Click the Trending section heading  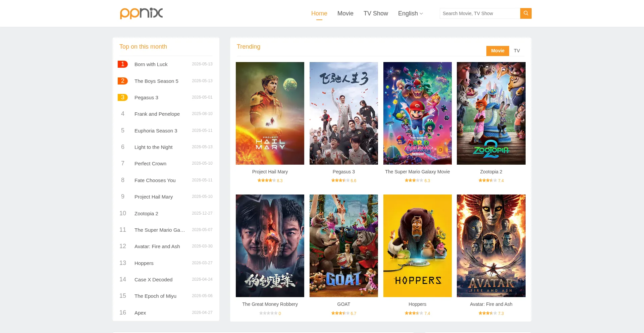pyautogui.click(x=248, y=47)
